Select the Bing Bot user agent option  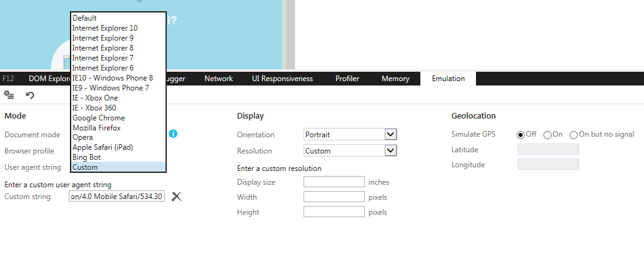[87, 157]
